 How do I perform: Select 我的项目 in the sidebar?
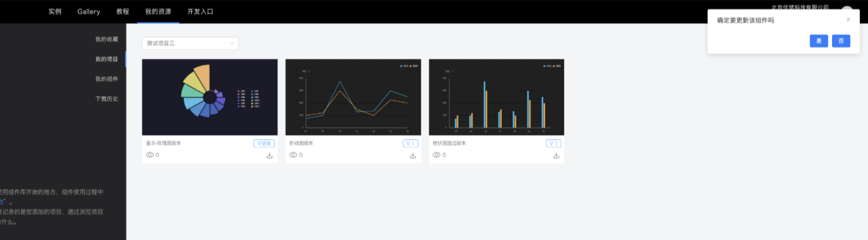tap(106, 59)
